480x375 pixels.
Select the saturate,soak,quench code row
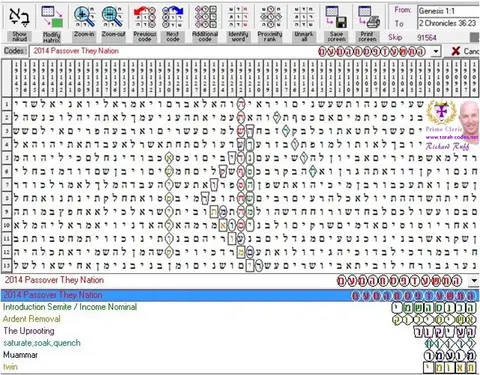click(240, 343)
